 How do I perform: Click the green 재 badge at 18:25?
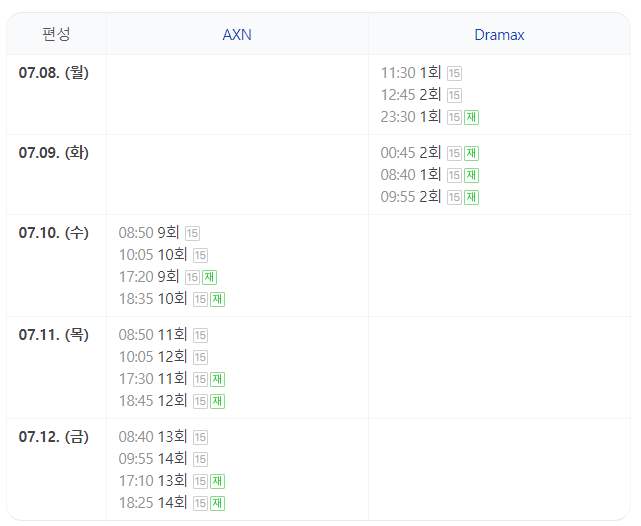click(x=217, y=504)
